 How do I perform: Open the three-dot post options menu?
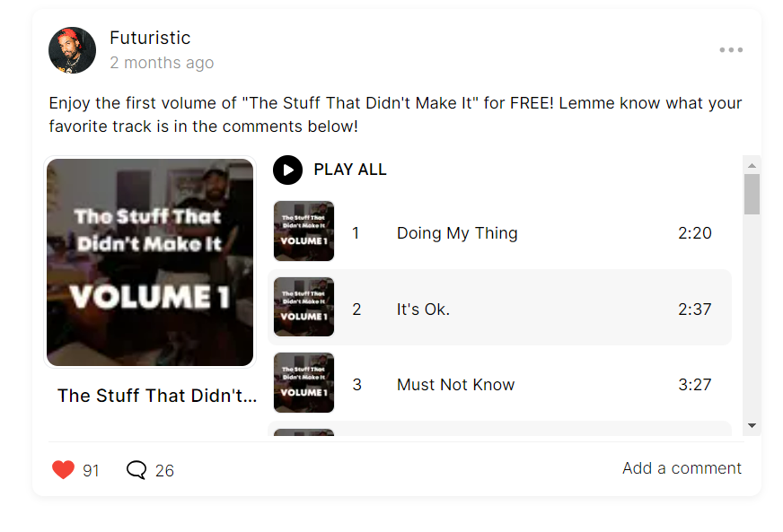tap(731, 50)
